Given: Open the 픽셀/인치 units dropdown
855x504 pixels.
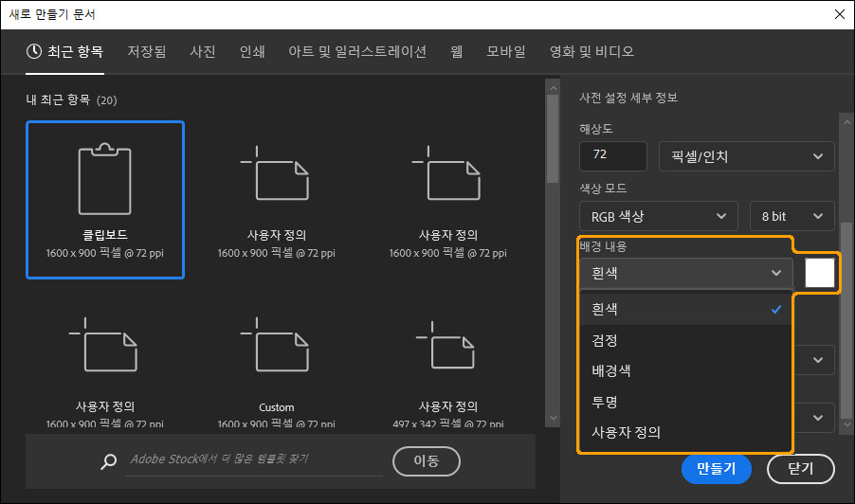Looking at the screenshot, I should (747, 155).
